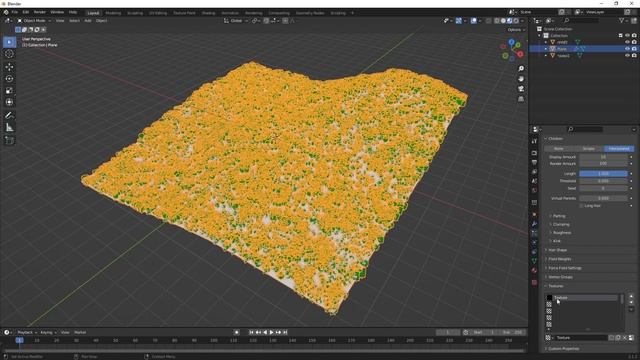Select the Cursor tool in the toolbar
The width and height of the screenshot is (640, 360).
[9, 54]
